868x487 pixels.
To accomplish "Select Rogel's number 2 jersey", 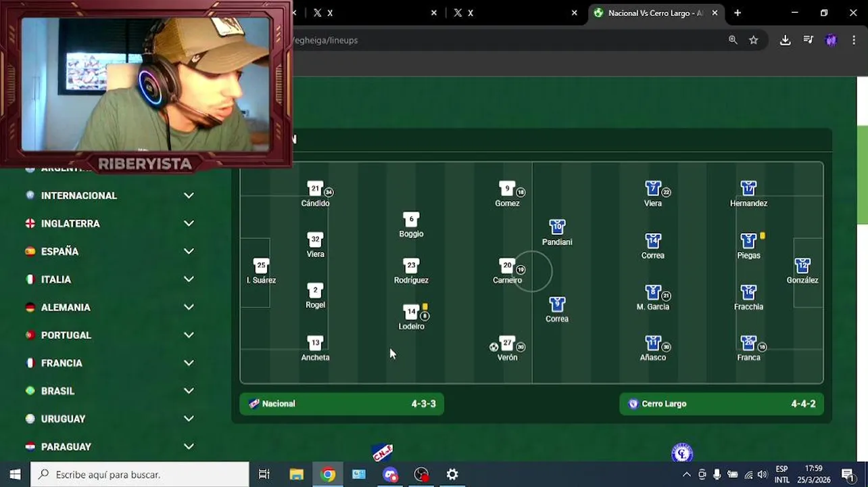I will coord(315,291).
